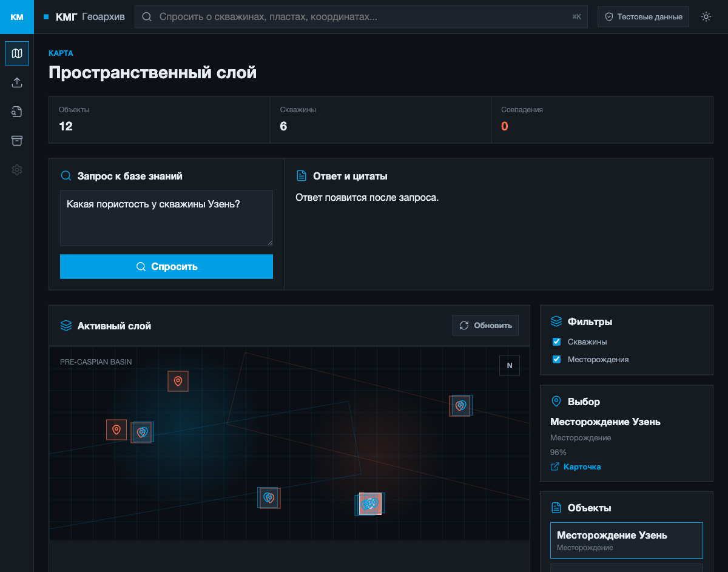Open the Map section in sidebar

17,53
